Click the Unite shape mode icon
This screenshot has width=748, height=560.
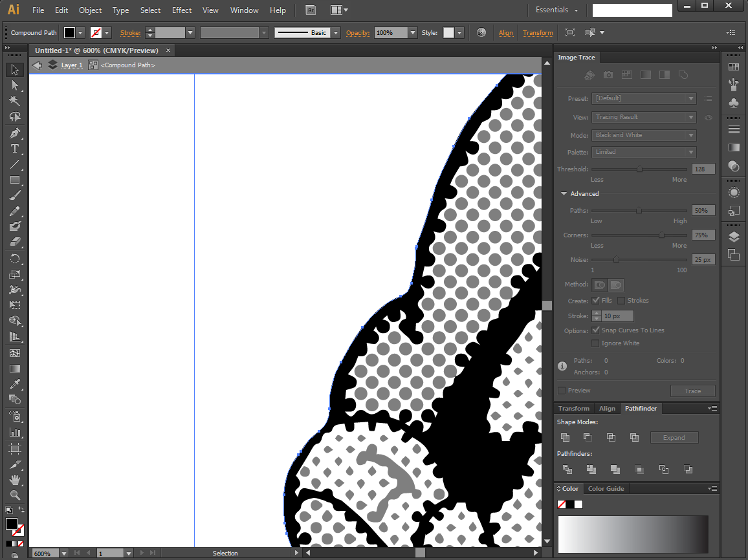coord(566,437)
